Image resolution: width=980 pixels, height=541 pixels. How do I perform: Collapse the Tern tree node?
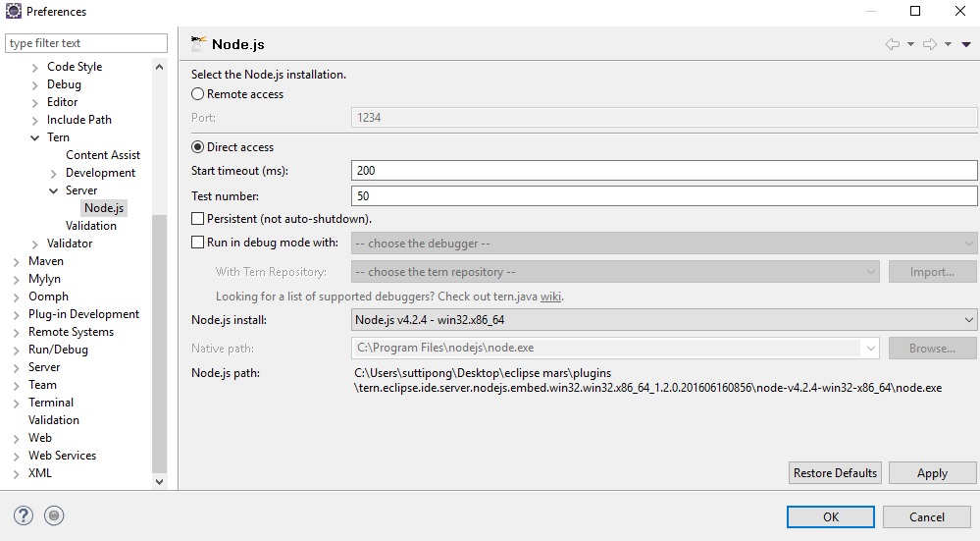35,137
